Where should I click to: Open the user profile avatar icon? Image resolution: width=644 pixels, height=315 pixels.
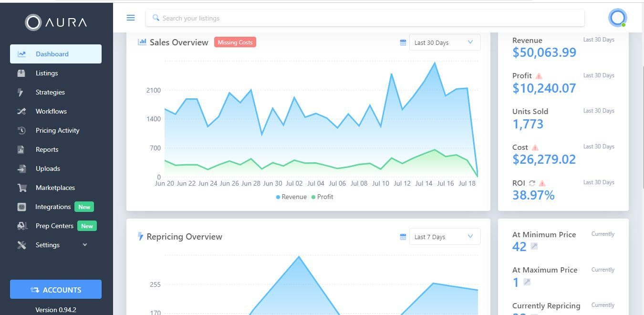pyautogui.click(x=617, y=18)
